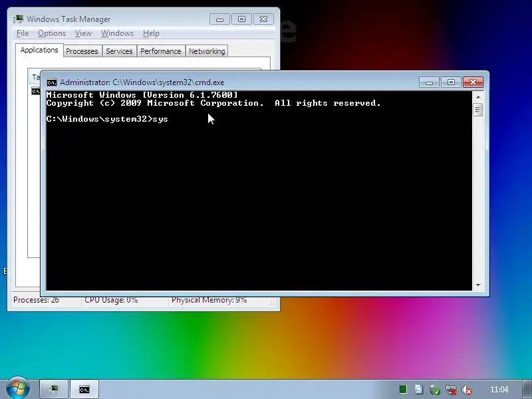Minimize the Task Manager window
The height and width of the screenshot is (399, 532).
point(219,19)
